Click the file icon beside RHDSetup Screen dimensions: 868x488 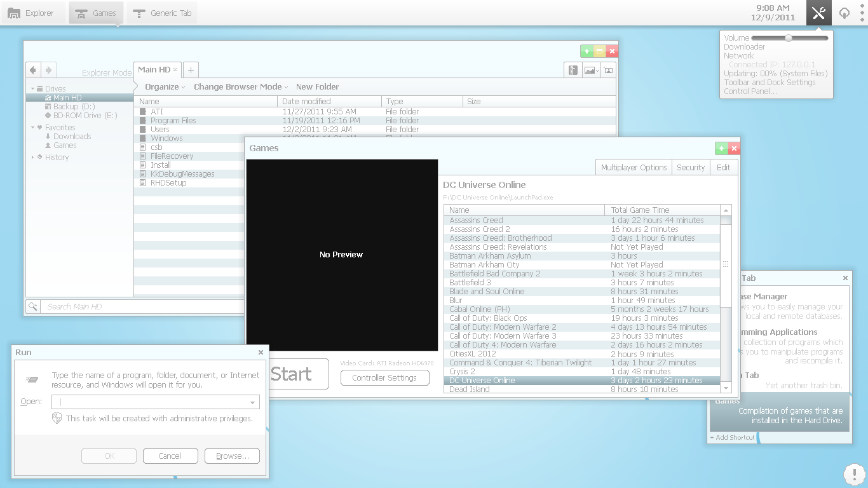pyautogui.click(x=143, y=183)
